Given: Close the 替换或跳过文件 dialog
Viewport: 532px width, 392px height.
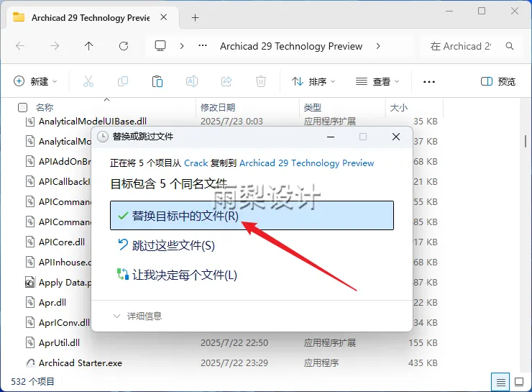Looking at the screenshot, I should (396, 137).
